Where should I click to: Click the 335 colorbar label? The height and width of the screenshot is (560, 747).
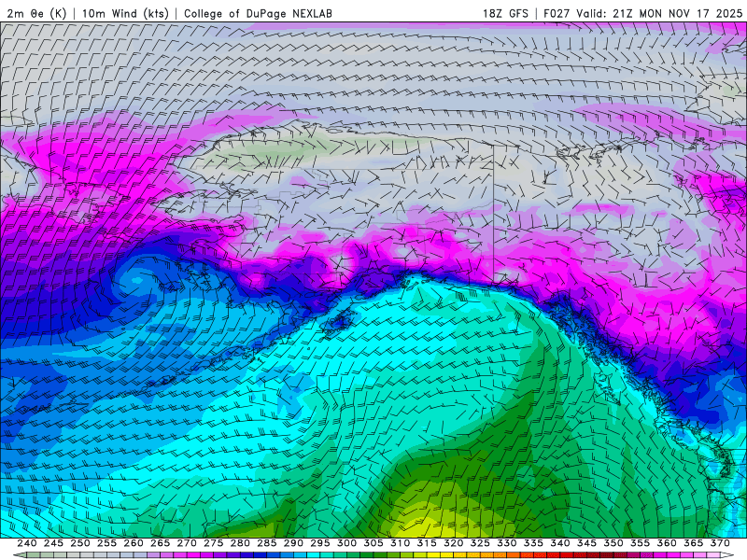coord(533,543)
